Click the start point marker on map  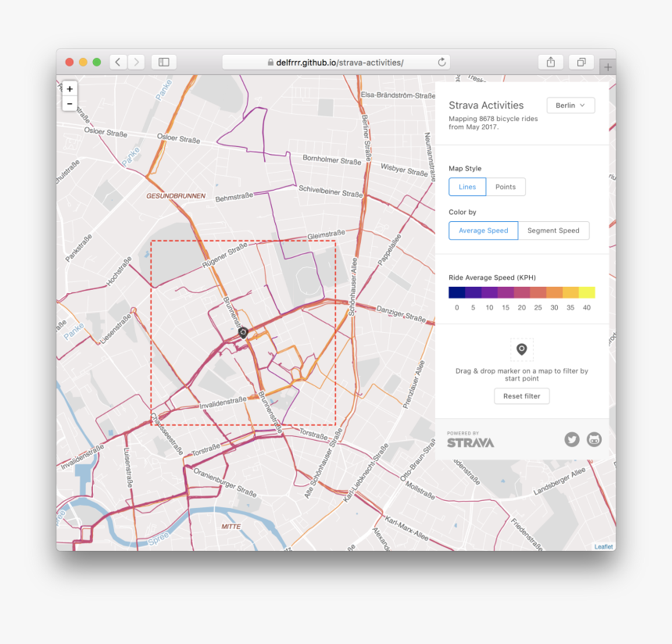243,332
